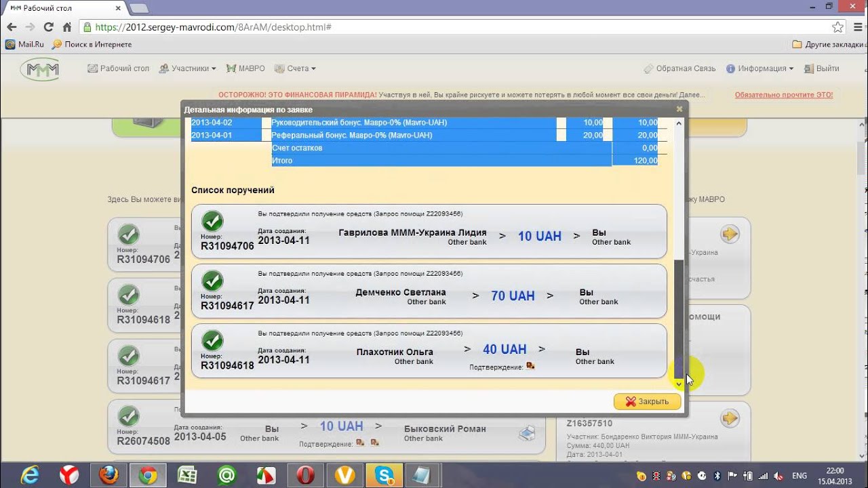Click the Счет остатков row

click(465, 148)
